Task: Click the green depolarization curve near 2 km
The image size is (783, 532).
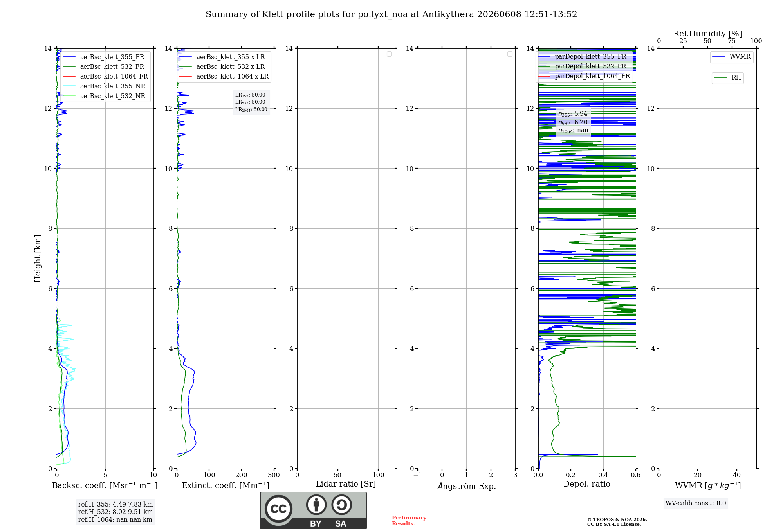Action: point(558,409)
